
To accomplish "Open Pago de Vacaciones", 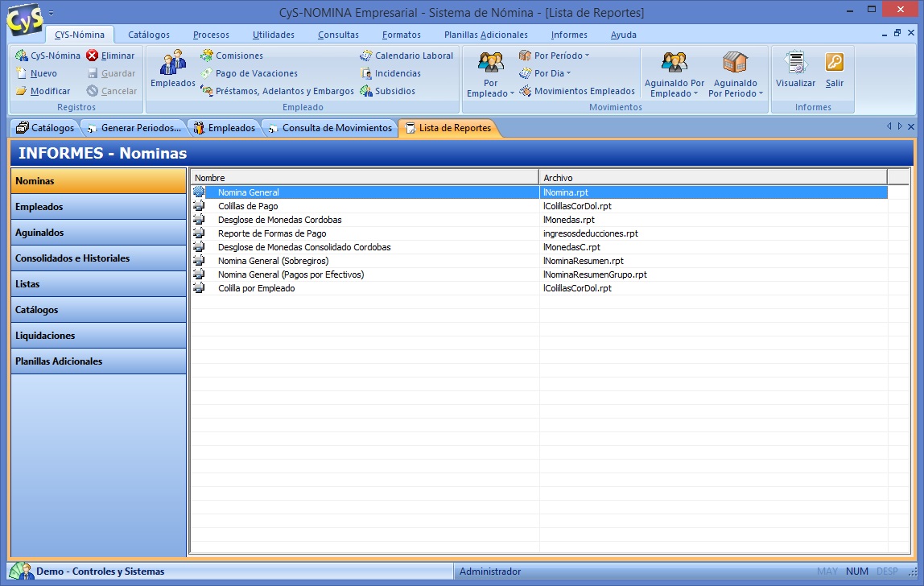I will pyautogui.click(x=249, y=73).
